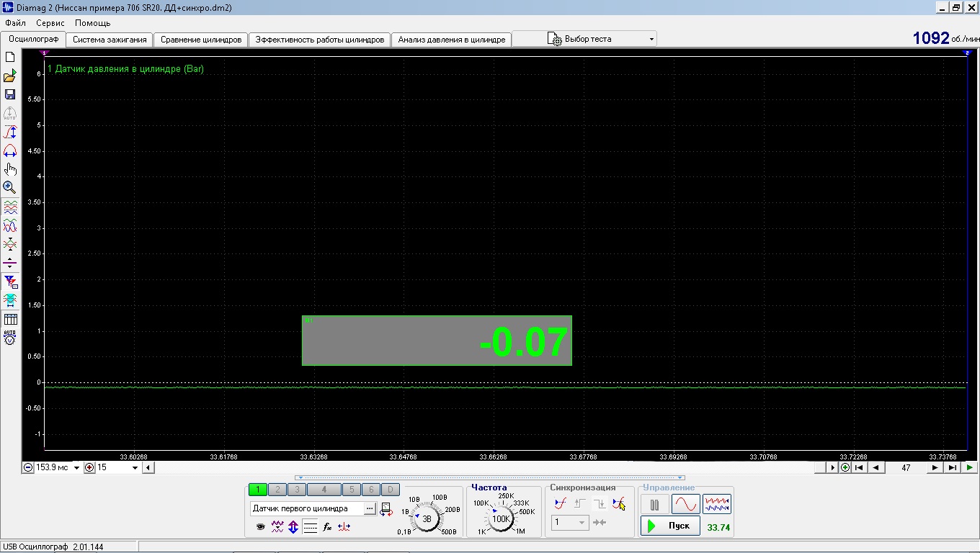
Task: Activate the hand pan tool
Action: coord(10,169)
